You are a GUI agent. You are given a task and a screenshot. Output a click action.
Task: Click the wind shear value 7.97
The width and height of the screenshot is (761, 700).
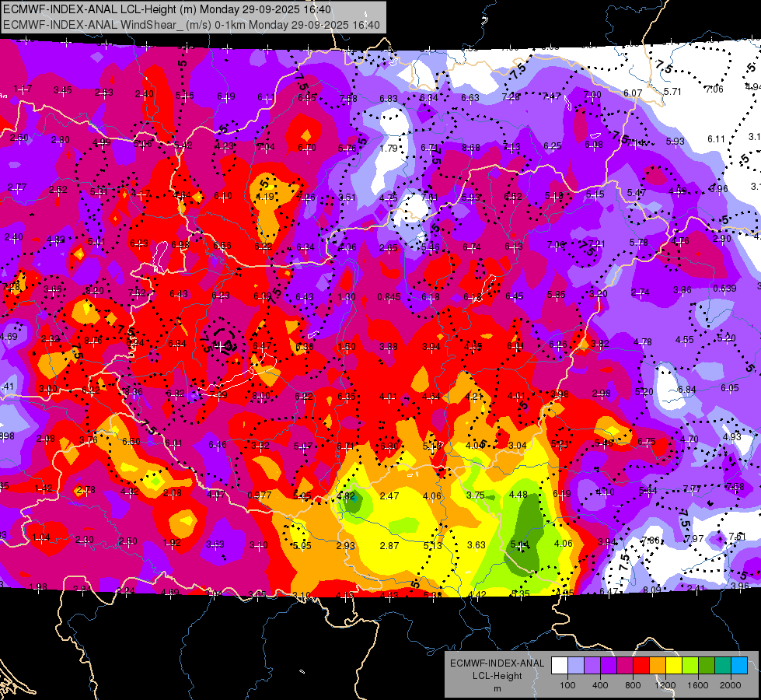pos(694,539)
